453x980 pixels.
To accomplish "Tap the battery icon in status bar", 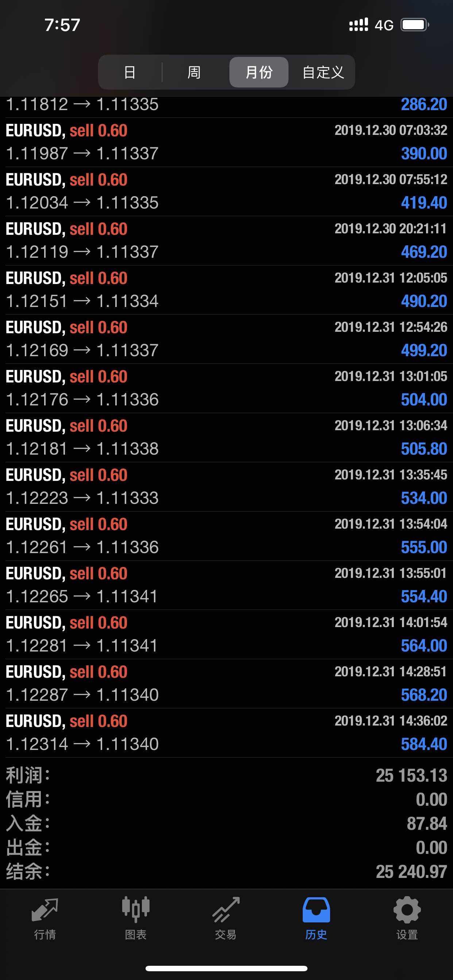I will pyautogui.click(x=415, y=25).
